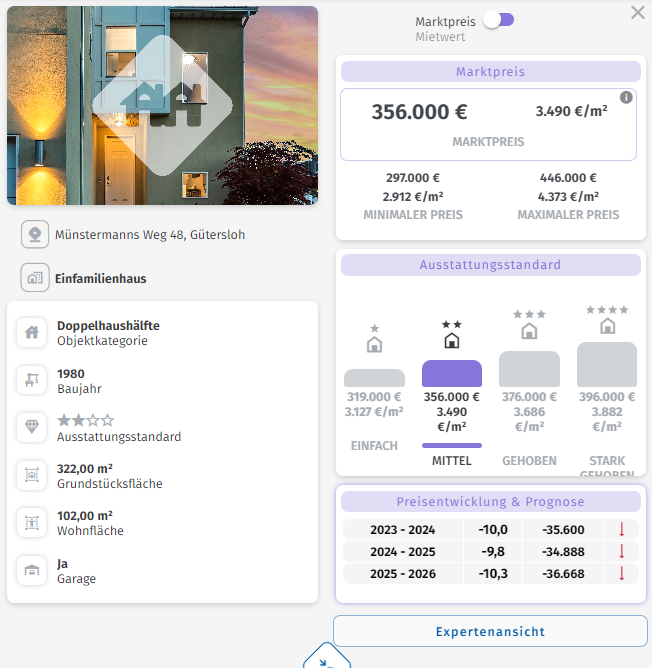
Task: Click the market price info icon
Action: pyautogui.click(x=626, y=98)
